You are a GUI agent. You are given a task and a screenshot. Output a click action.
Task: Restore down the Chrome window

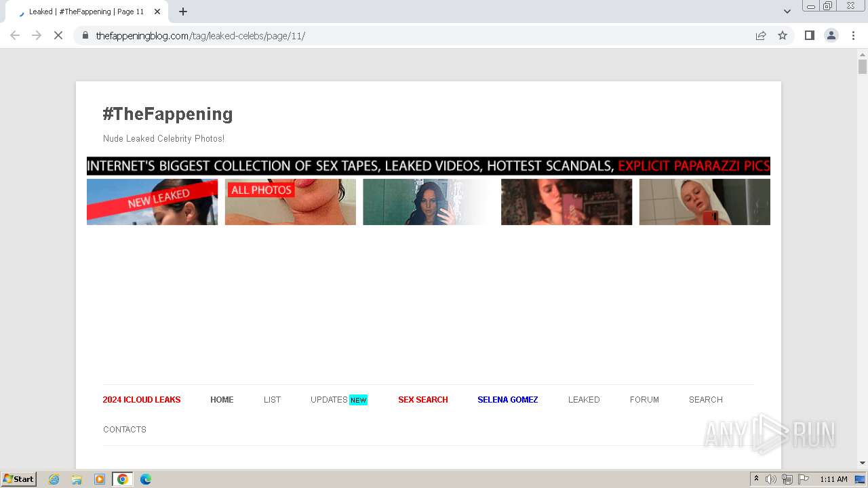click(x=828, y=6)
